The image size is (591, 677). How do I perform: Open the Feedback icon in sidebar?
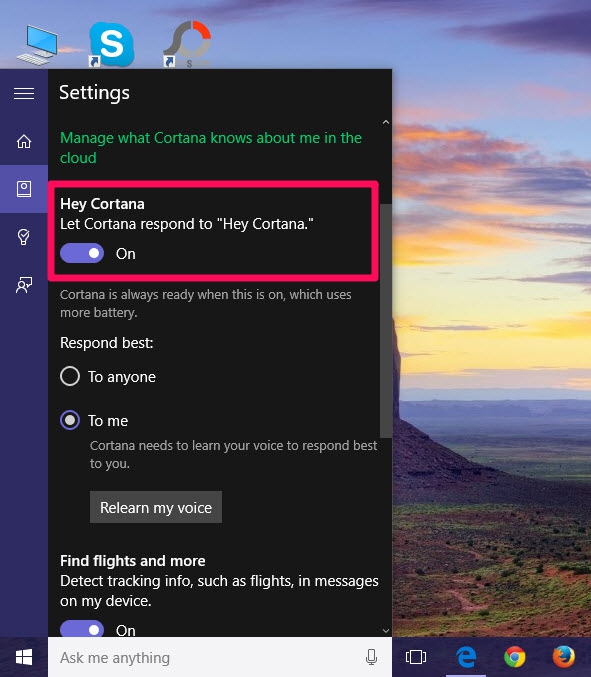coord(24,285)
